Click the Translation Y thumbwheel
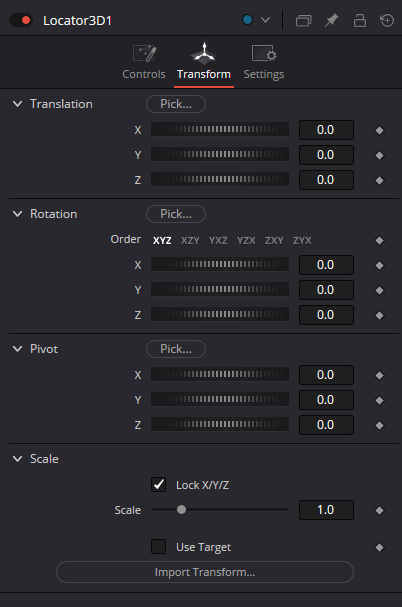This screenshot has width=402, height=607. [x=220, y=154]
